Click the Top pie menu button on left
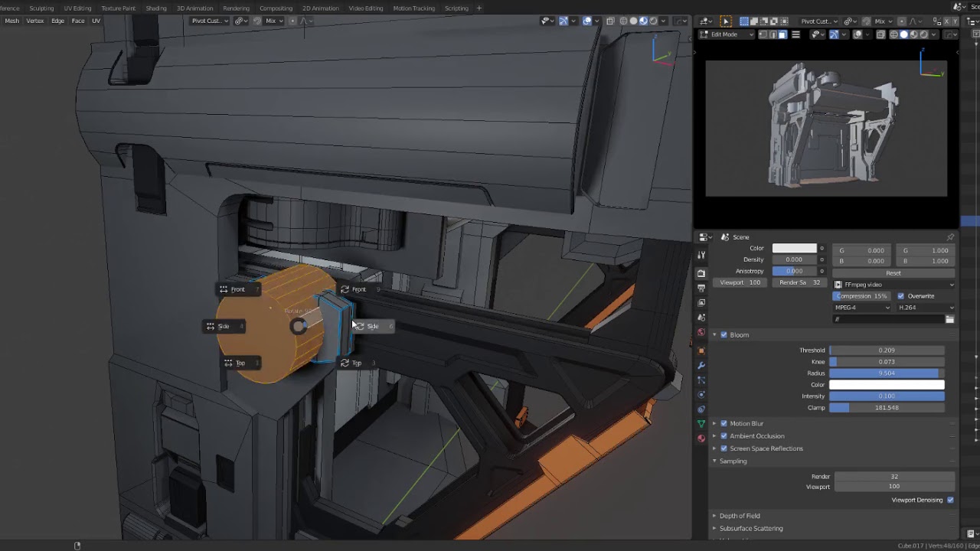Screen dimensions: 980x551 pos(240,363)
